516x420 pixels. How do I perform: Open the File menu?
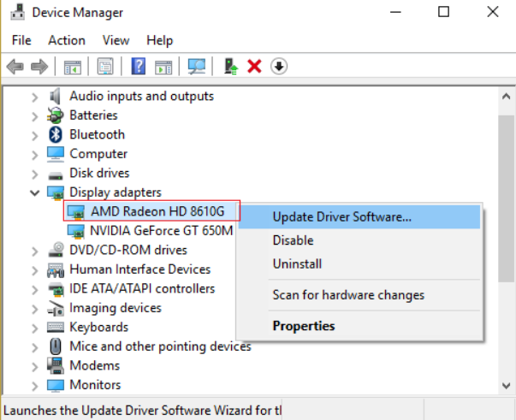point(21,40)
